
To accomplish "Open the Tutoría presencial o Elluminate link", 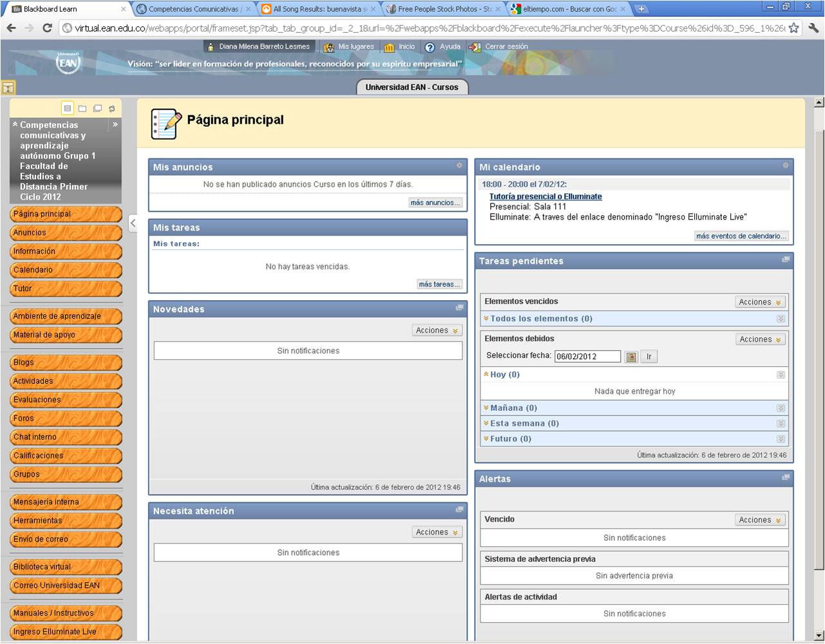I will (x=545, y=197).
